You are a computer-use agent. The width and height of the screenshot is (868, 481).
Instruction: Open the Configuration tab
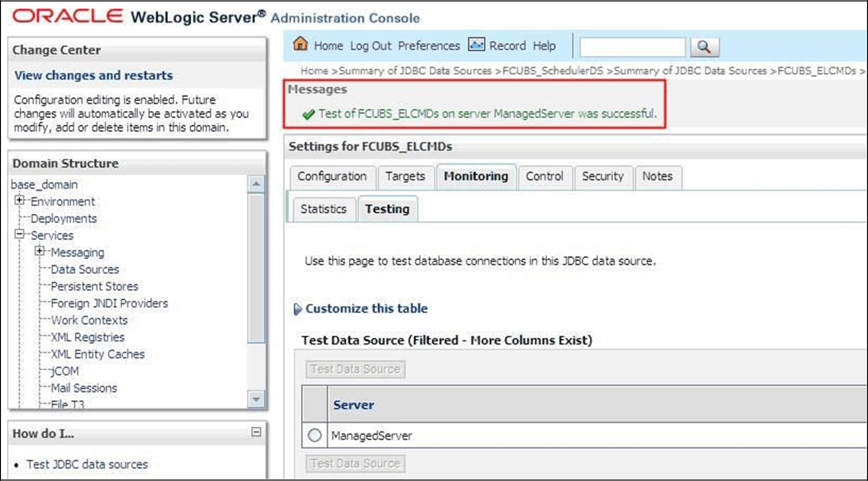click(332, 176)
